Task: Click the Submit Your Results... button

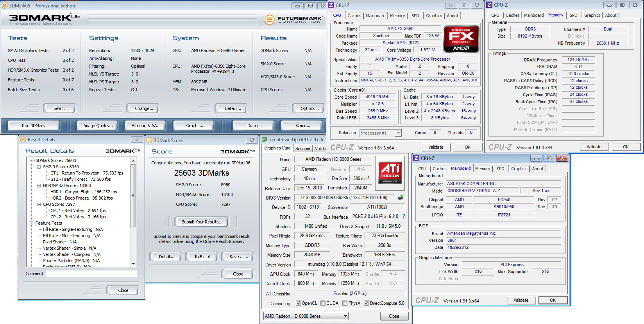Action: pyautogui.click(x=202, y=222)
